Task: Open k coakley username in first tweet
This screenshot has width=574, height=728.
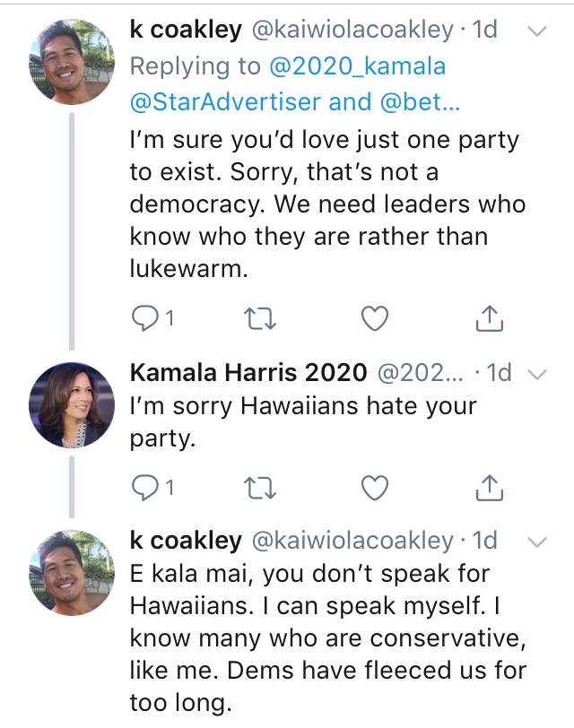Action: (x=186, y=30)
